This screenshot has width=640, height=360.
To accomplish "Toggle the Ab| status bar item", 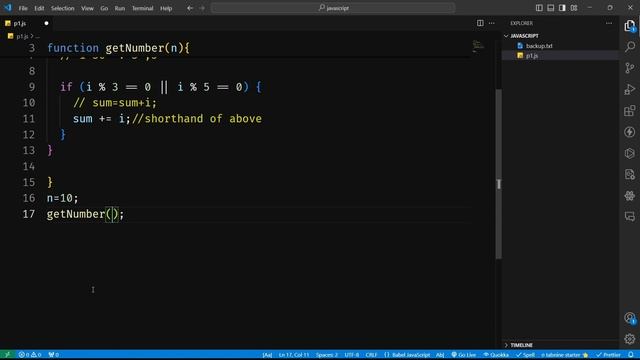I will [440, 355].
